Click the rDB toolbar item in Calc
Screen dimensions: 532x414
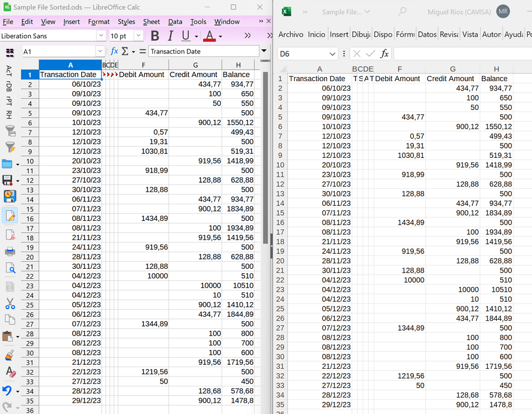[x=9, y=86]
